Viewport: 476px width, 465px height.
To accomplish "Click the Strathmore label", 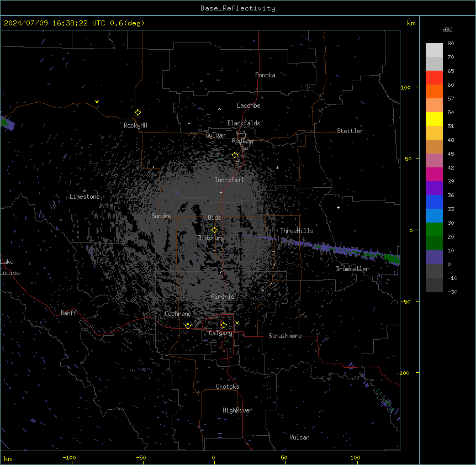I will coord(285,336).
